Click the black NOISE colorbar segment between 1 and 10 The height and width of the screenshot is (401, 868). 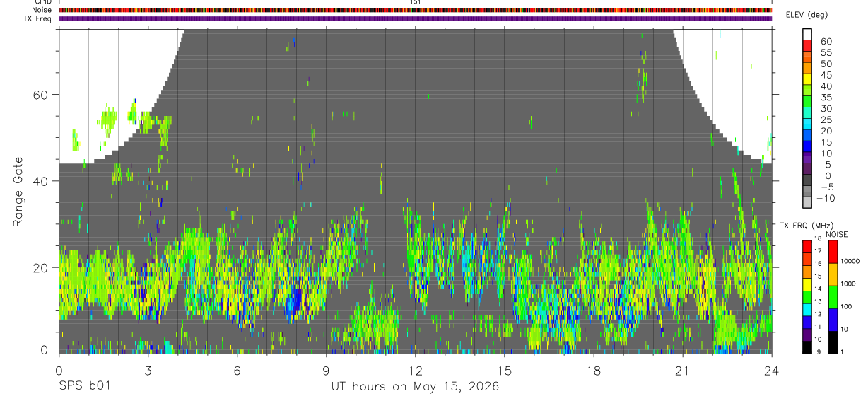coord(833,342)
